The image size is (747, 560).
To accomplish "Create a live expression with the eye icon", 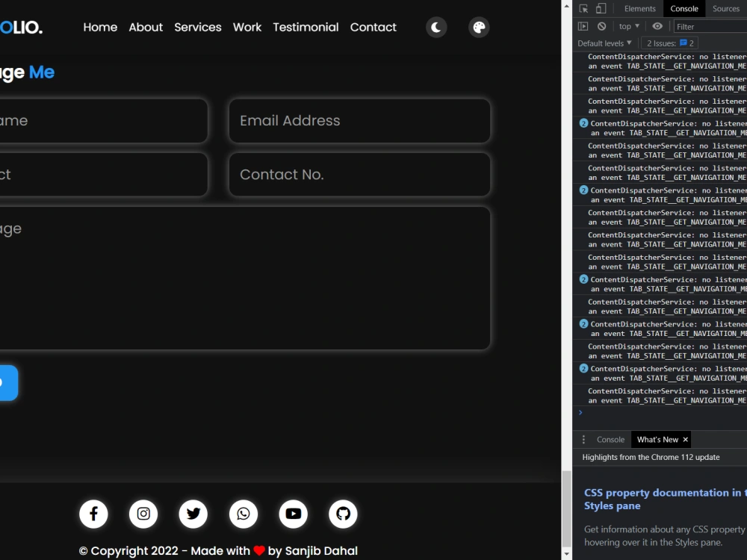I will pos(657,27).
